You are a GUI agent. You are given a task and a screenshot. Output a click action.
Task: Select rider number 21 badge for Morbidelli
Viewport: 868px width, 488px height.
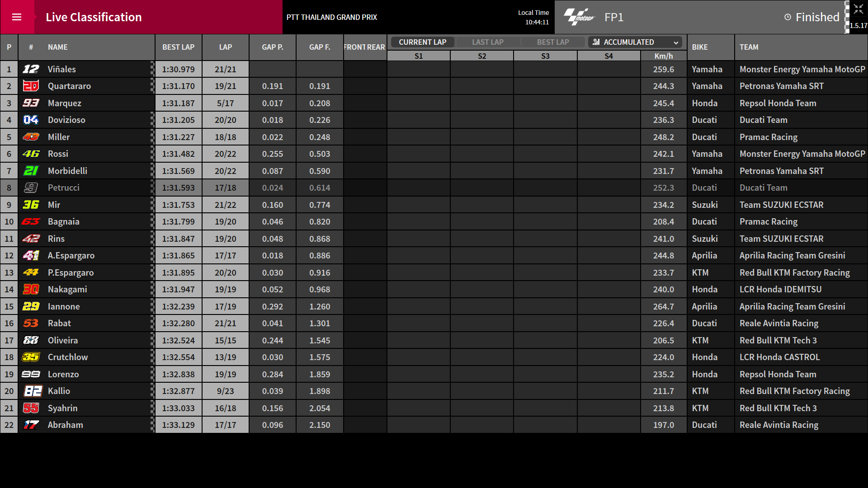click(31, 171)
